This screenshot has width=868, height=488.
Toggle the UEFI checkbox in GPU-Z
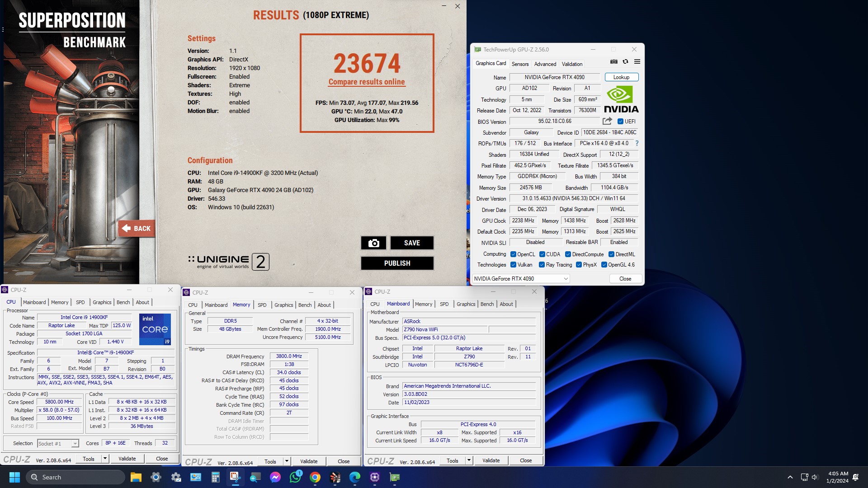click(x=620, y=122)
